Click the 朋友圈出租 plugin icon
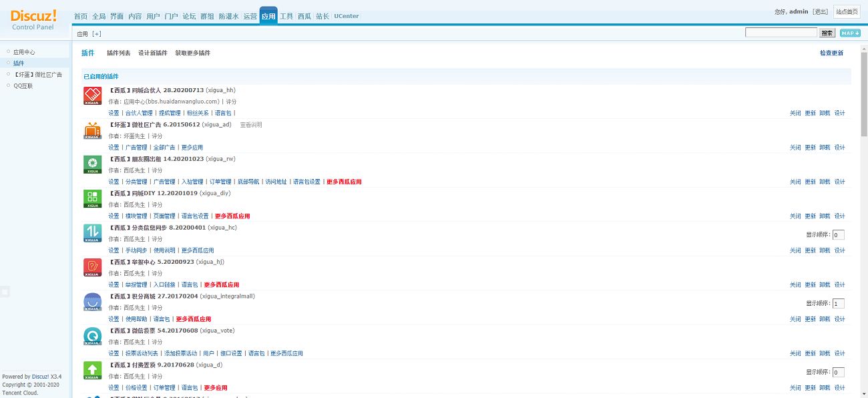 [x=93, y=164]
